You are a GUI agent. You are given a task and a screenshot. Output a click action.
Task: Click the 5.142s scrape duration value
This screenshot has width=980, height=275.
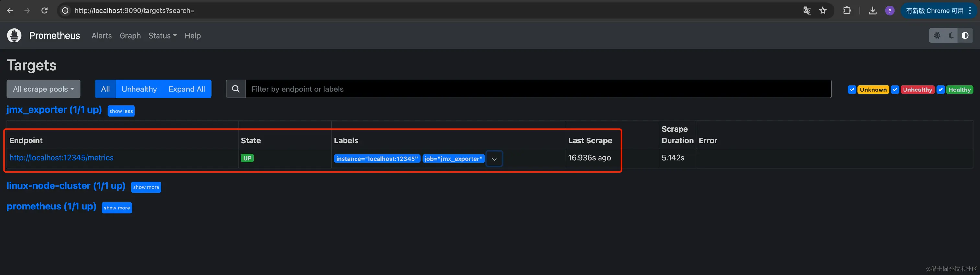(673, 158)
